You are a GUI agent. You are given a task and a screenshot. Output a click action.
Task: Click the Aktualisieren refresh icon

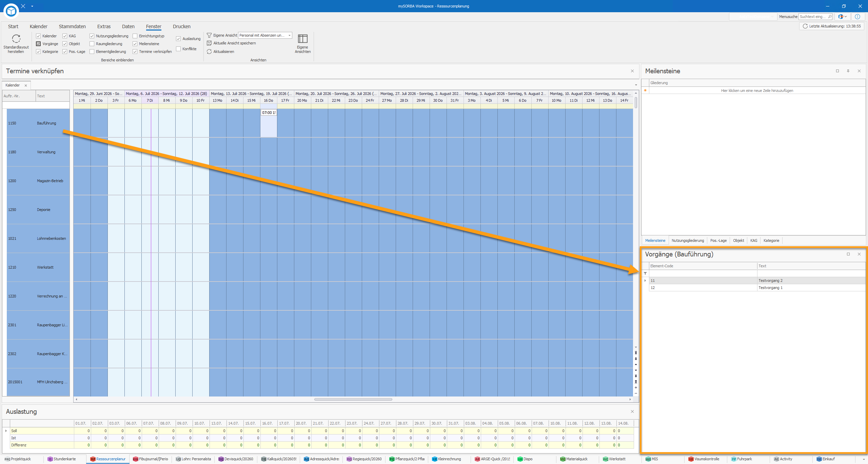[x=209, y=52]
